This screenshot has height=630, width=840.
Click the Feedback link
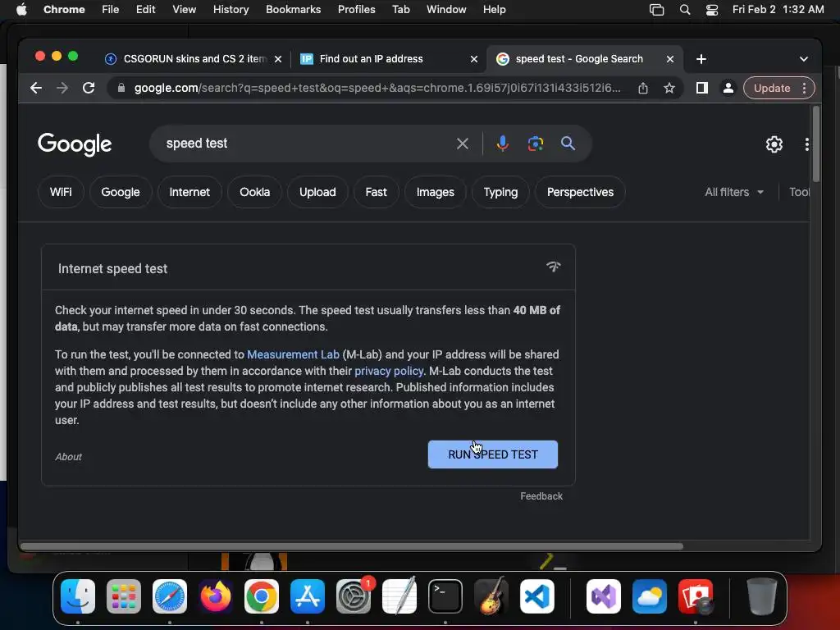[x=541, y=496]
